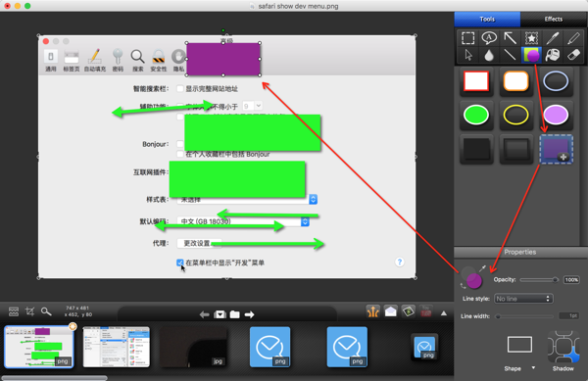The height and width of the screenshot is (381, 588).
Task: Click the orange share arrows icon
Action: tap(372, 311)
